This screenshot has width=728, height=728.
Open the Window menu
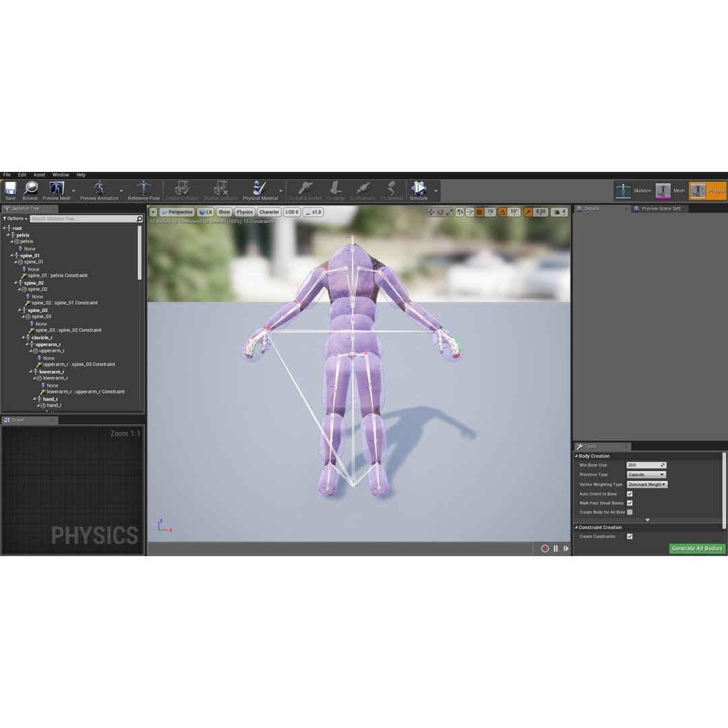pyautogui.click(x=61, y=175)
